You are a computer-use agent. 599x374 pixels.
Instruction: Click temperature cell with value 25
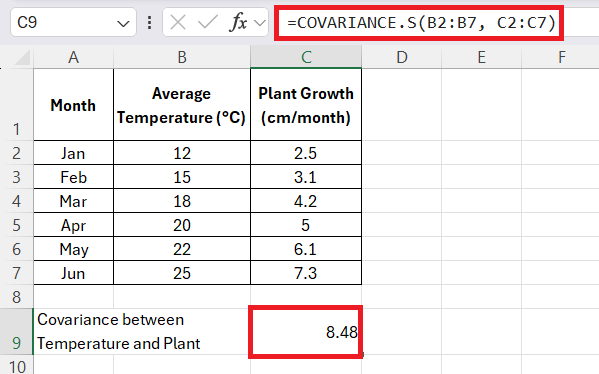182,273
